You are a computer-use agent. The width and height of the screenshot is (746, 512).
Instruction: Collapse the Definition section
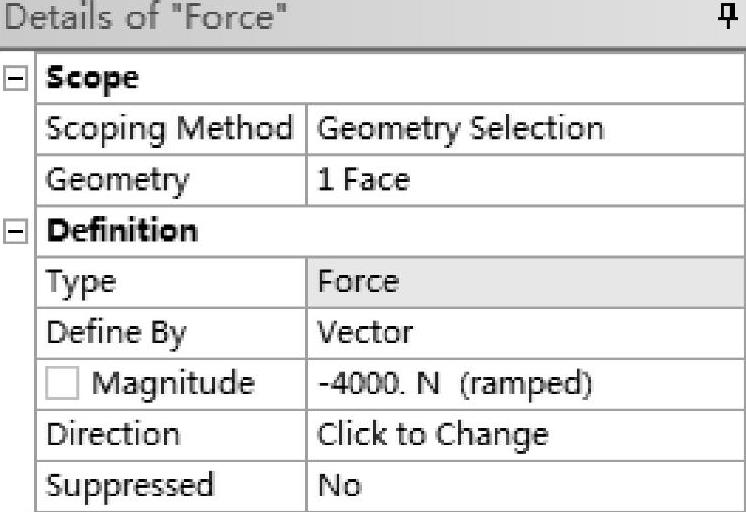click(16, 232)
